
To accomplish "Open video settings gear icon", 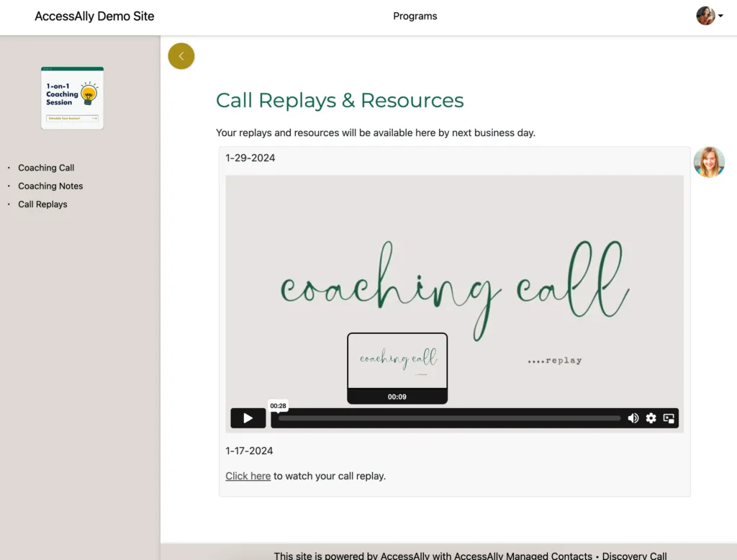I will 651,418.
